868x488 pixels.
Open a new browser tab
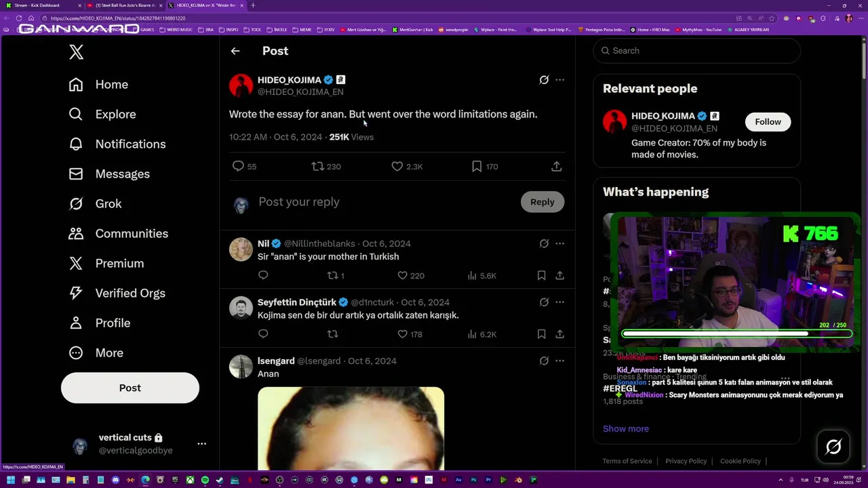click(x=253, y=5)
